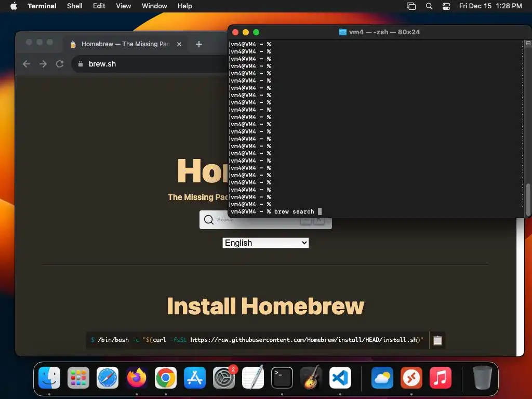Launch Music from the dock
The height and width of the screenshot is (399, 532).
point(441,378)
